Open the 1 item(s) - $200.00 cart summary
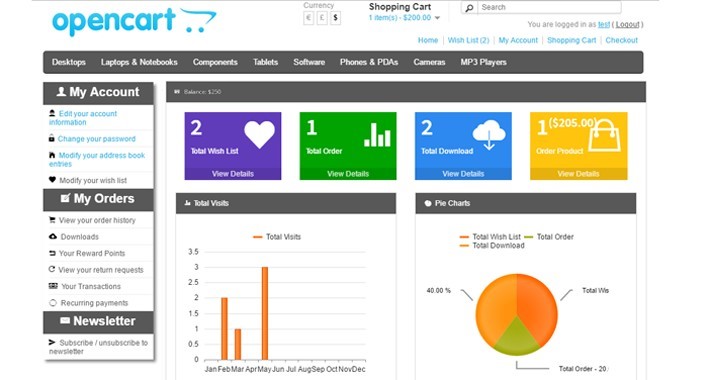The width and height of the screenshot is (710, 380). [400, 18]
